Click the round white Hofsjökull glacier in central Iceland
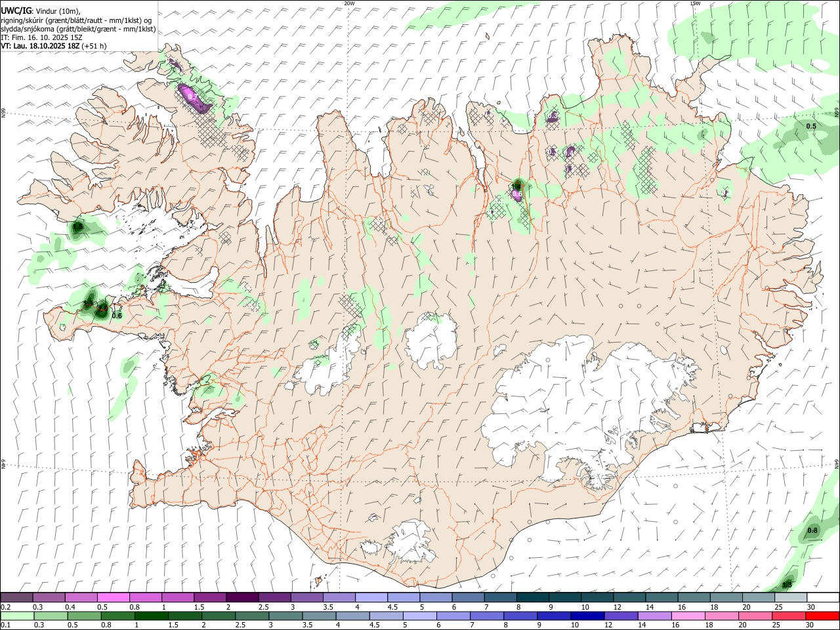This screenshot has height=630, width=840. [431, 341]
